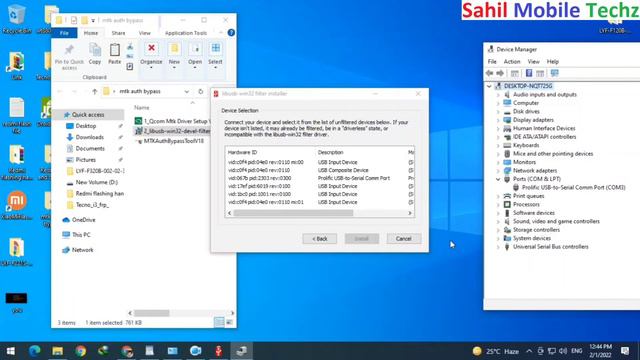Click Pin to Quick access icon
This screenshot has height=360, width=640.
click(69, 55)
